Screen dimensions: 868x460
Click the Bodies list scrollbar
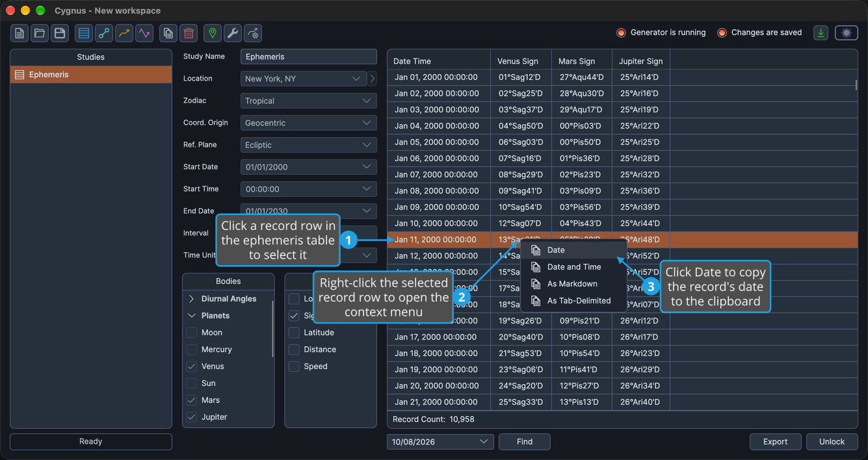[x=272, y=329]
